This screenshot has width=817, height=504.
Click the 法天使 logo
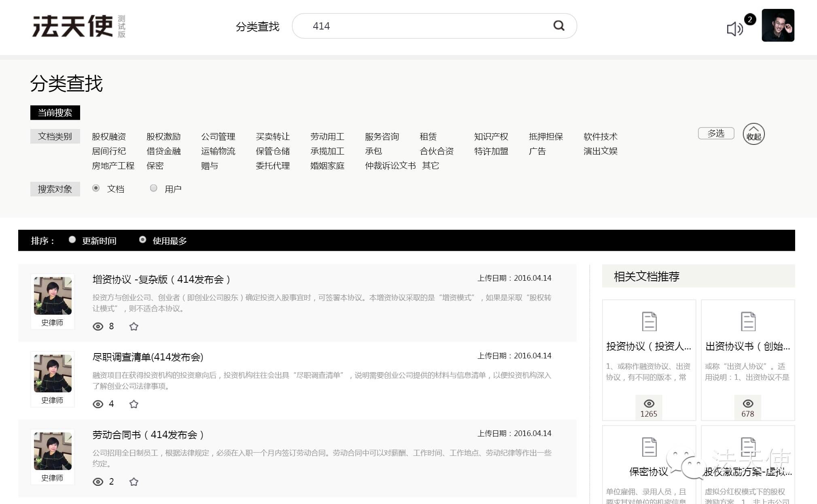click(73, 26)
